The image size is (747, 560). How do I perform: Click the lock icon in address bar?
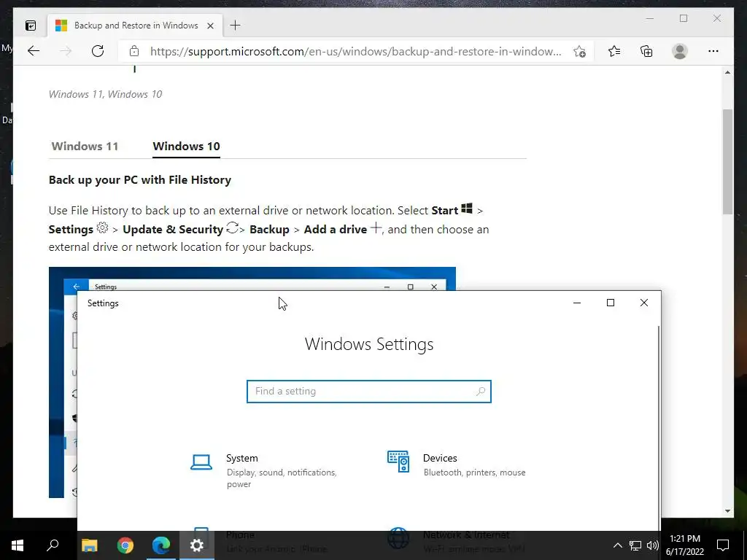pyautogui.click(x=134, y=51)
